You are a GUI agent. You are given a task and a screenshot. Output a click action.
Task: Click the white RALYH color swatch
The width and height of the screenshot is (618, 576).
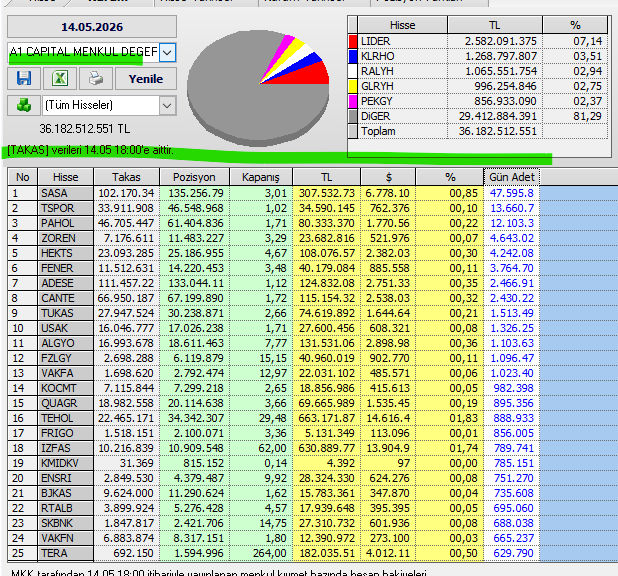353,71
